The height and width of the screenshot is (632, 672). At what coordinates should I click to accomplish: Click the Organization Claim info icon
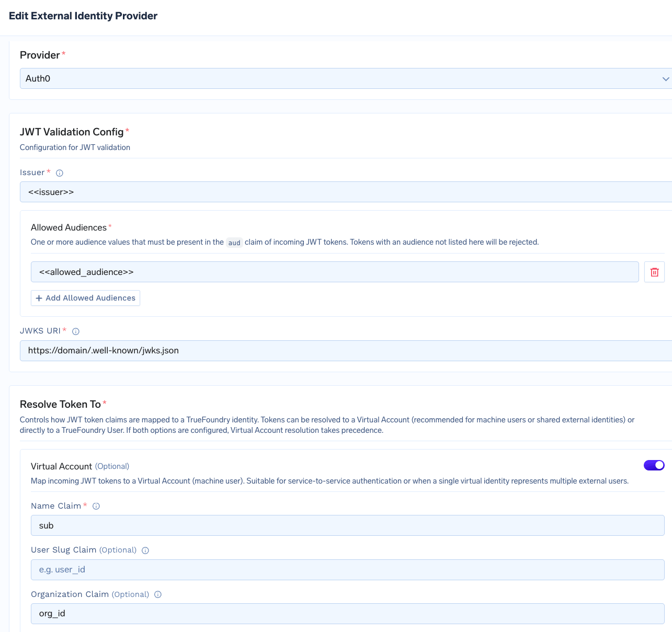click(158, 594)
